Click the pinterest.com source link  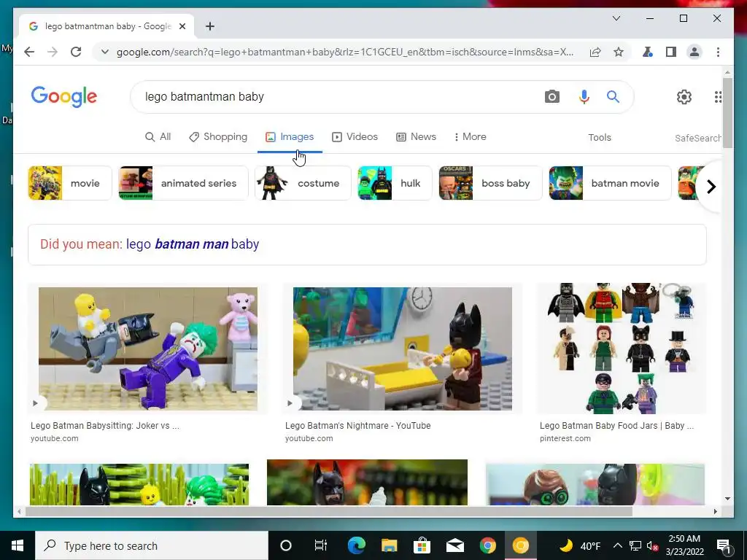tap(565, 438)
